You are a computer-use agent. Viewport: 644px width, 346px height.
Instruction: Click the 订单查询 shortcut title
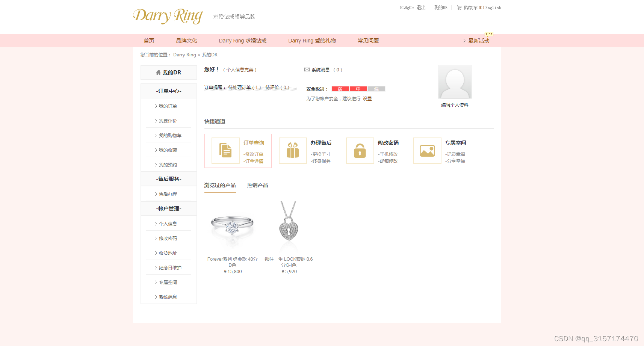254,143
